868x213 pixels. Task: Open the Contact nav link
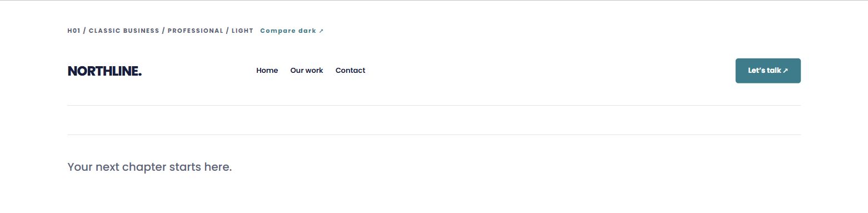point(350,71)
